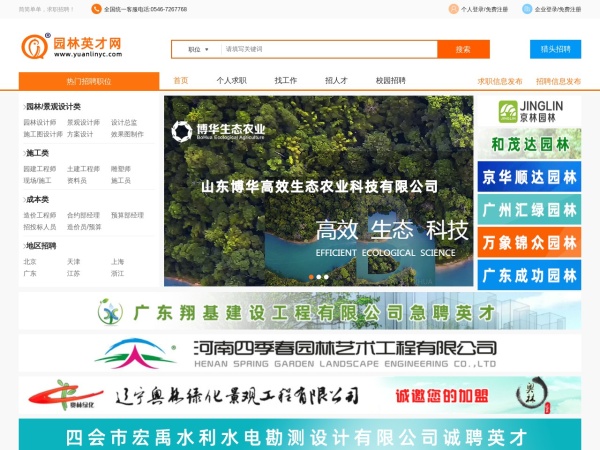Open the 山东博华 main banner image

tap(318, 191)
